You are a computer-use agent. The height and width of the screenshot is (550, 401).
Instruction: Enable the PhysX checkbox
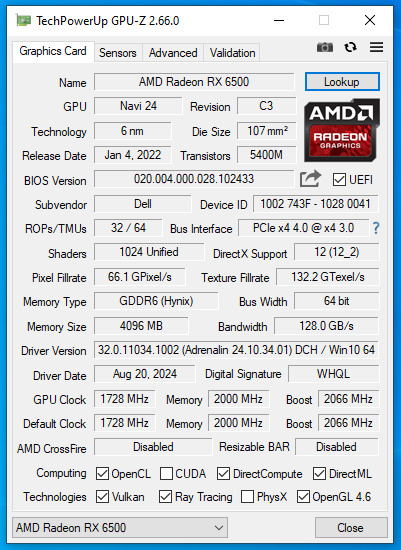(247, 497)
